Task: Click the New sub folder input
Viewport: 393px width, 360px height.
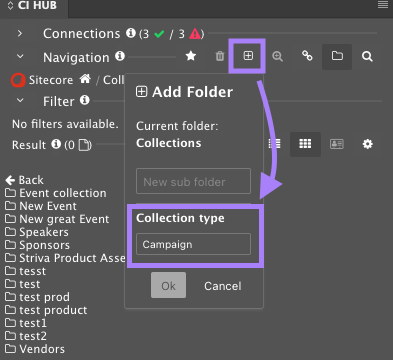Action: (193, 181)
